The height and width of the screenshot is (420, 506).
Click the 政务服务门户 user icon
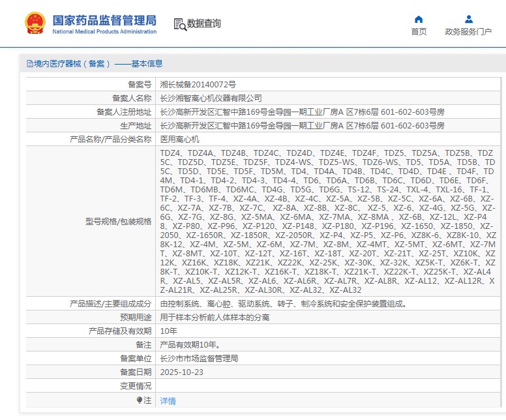[469, 20]
